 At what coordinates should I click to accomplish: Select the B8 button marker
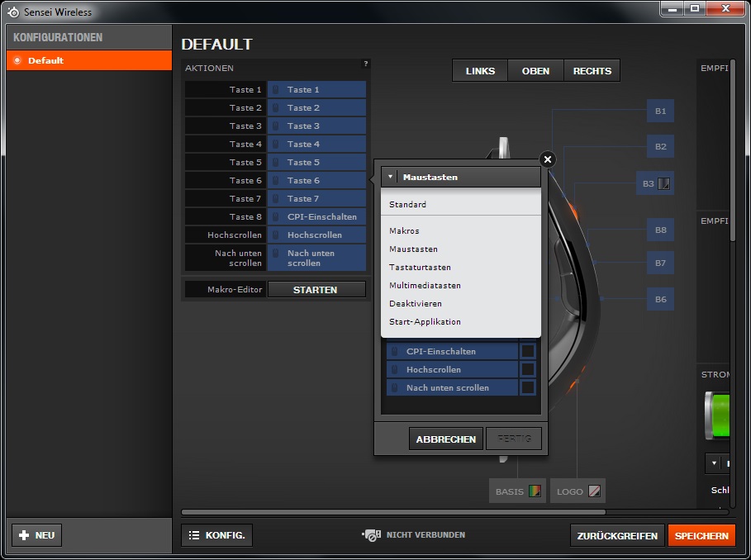[x=660, y=230]
